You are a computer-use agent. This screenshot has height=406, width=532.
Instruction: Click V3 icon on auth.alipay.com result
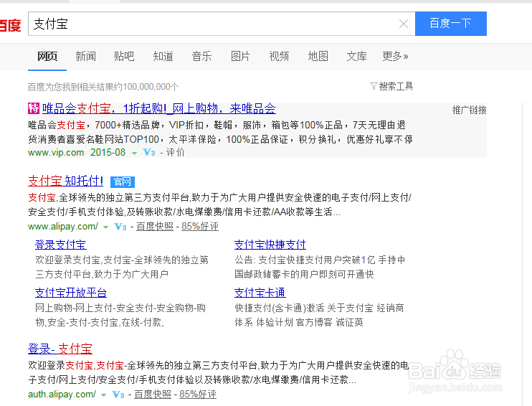click(x=118, y=395)
